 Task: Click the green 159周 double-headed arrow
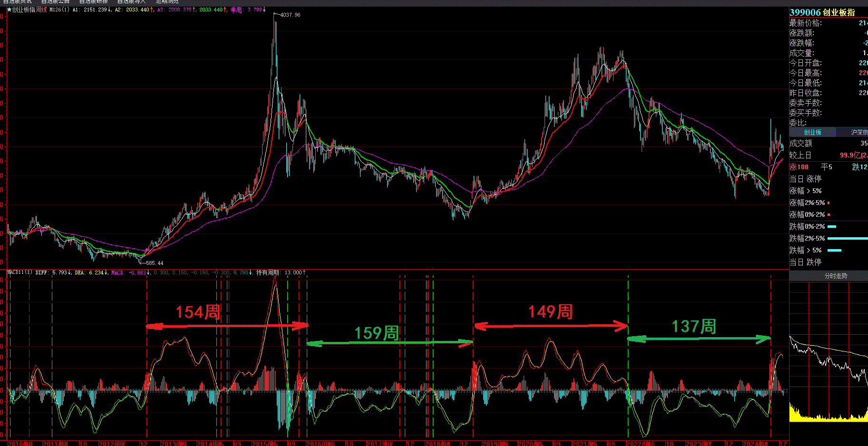[389, 342]
